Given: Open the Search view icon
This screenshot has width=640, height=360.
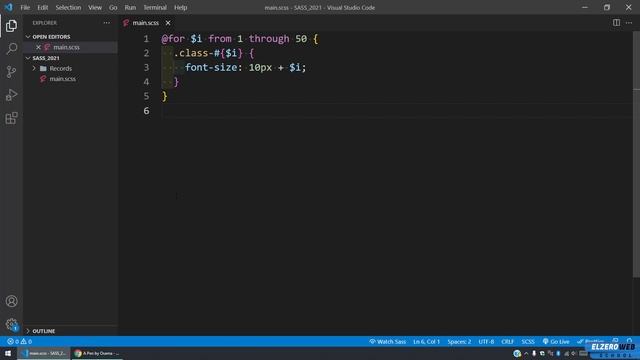Looking at the screenshot, I should [x=11, y=49].
